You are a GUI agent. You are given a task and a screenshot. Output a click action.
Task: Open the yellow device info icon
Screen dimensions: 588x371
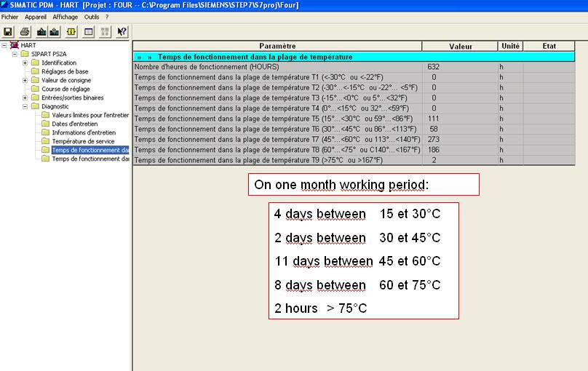click(71, 32)
